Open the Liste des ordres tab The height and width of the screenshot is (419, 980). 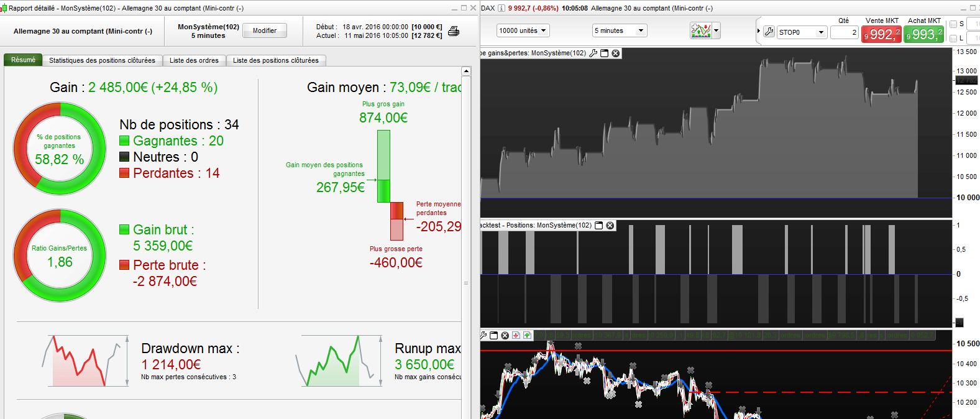[194, 60]
